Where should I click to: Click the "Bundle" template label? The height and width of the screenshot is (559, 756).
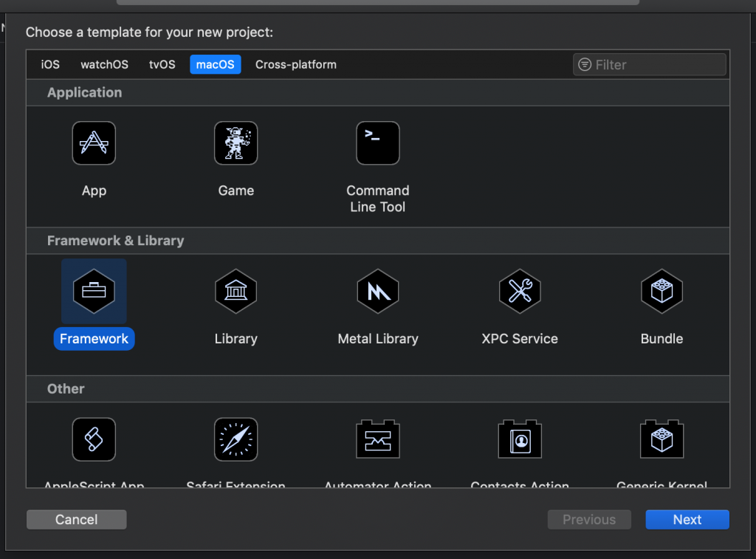(662, 339)
